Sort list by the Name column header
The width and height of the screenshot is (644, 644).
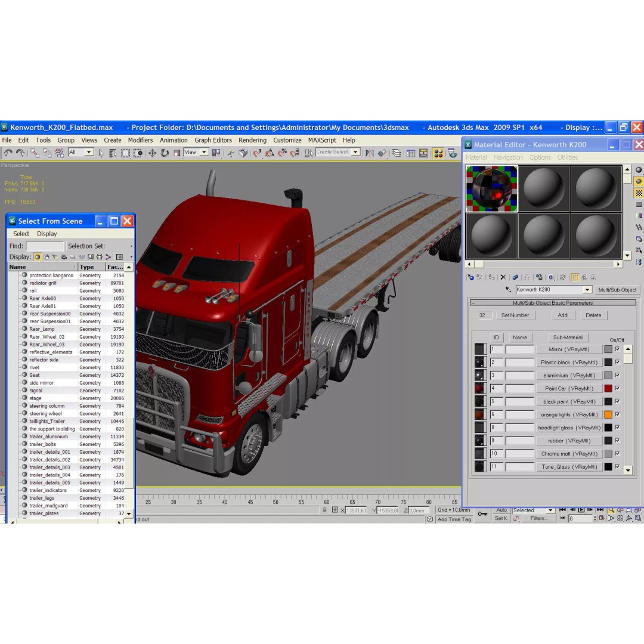(x=42, y=267)
